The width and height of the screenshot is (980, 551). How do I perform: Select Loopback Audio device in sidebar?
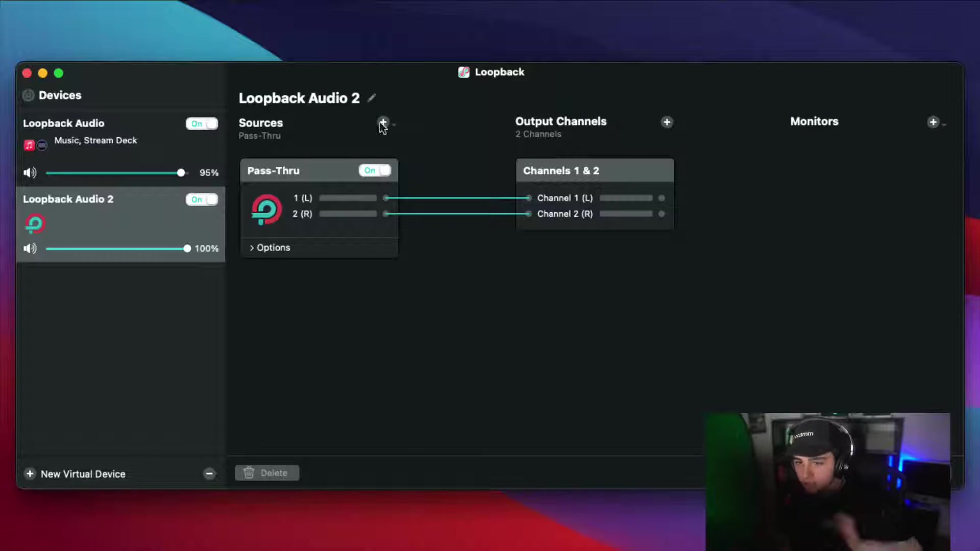[x=120, y=148]
